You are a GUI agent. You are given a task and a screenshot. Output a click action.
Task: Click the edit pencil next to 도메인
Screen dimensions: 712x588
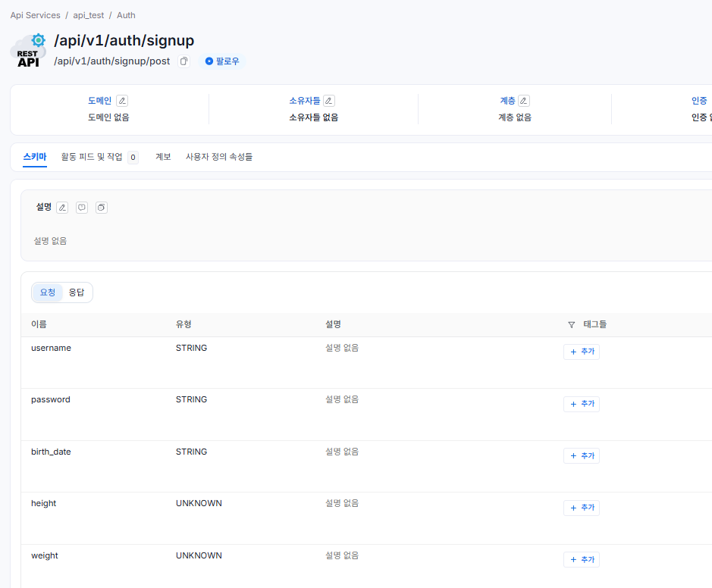tap(122, 101)
